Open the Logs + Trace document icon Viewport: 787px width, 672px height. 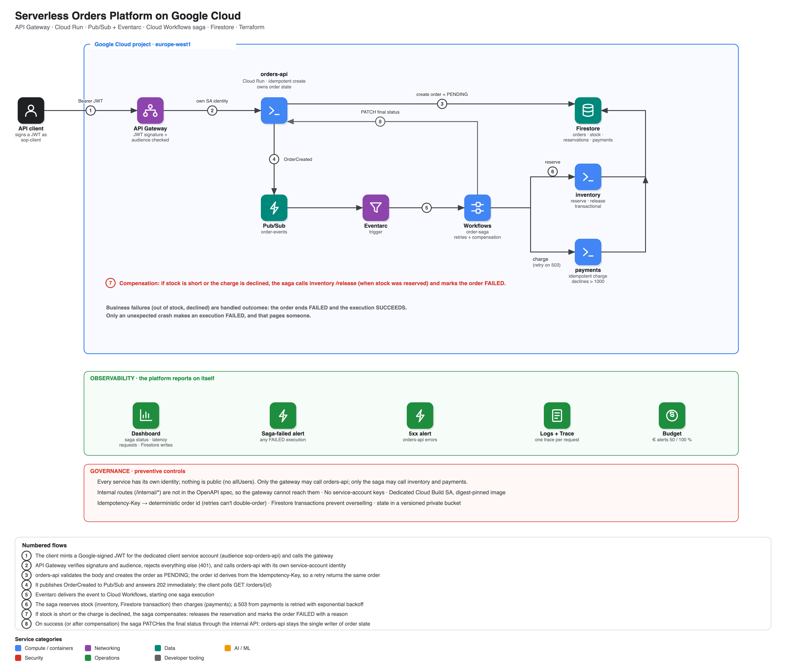click(557, 415)
